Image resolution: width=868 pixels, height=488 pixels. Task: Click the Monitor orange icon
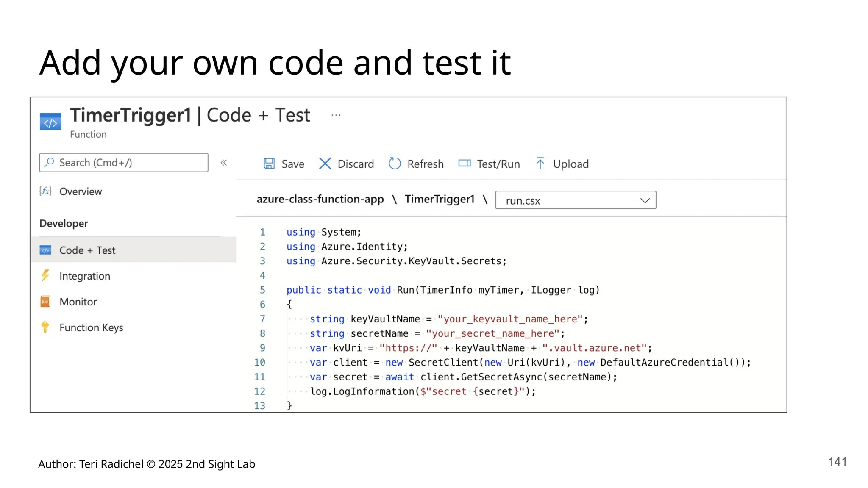pyautogui.click(x=45, y=302)
